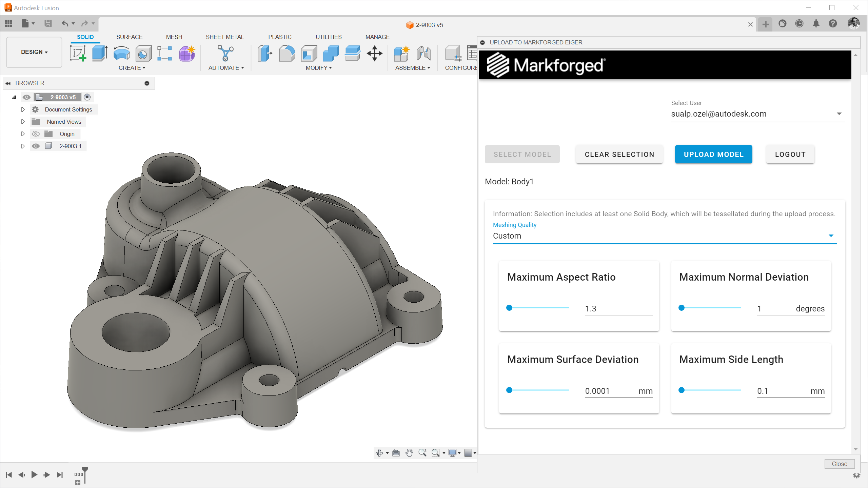Activate the 2-9003 v5 radio button

pos(87,97)
